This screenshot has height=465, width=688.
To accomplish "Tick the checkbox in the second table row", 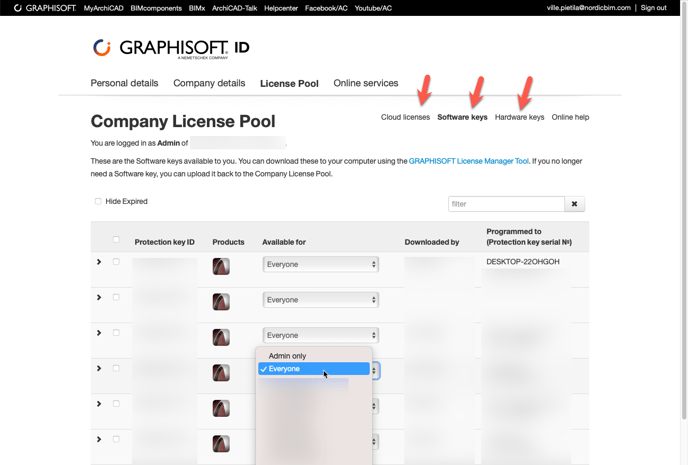I will point(116,297).
